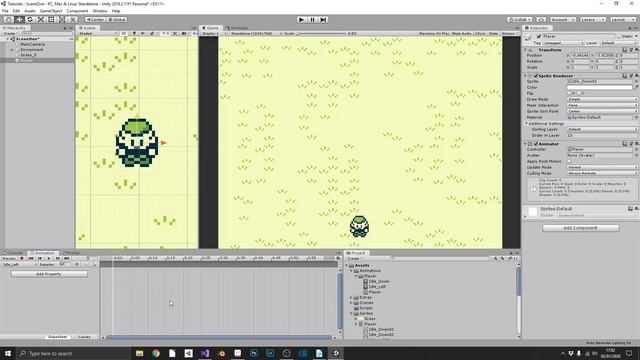Click the Step frame button
Image resolution: width=640 pixels, height=360 pixels.
pyautogui.click(x=323, y=19)
